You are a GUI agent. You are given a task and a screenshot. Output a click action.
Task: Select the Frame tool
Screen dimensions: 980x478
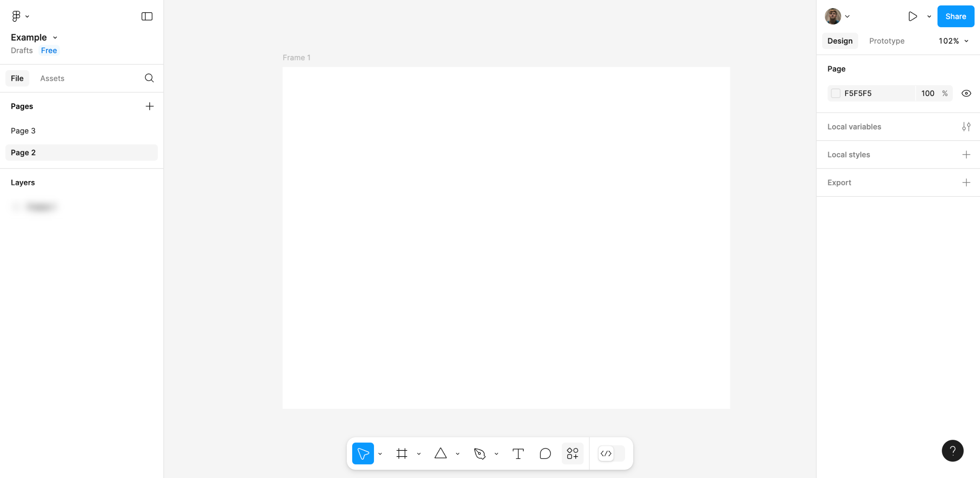402,453
